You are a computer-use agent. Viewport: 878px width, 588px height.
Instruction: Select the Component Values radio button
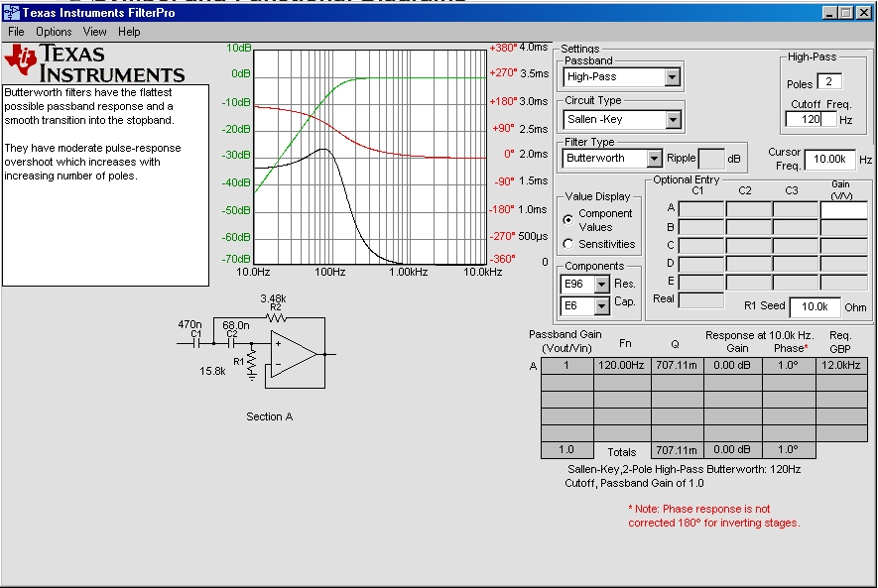pyautogui.click(x=568, y=220)
